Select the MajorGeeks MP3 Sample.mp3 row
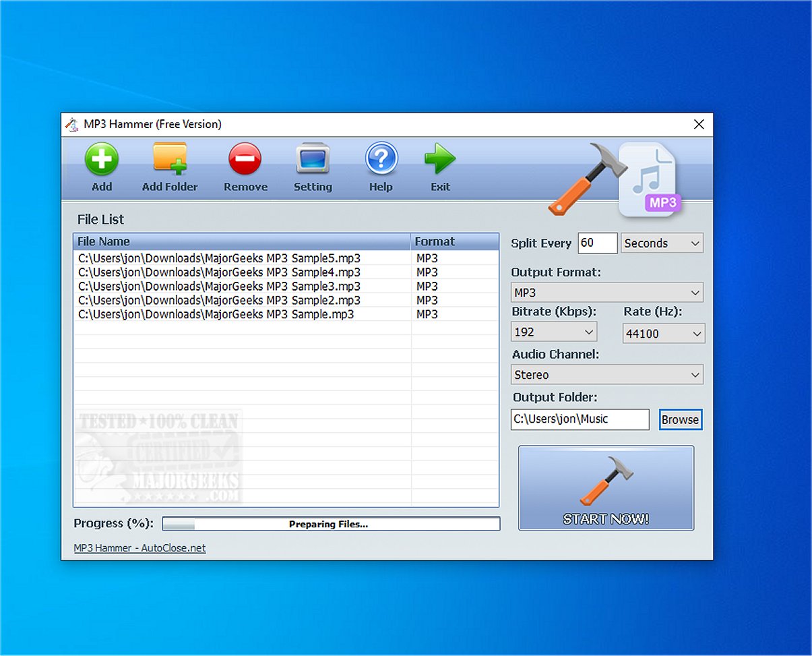The height and width of the screenshot is (656, 812). pyautogui.click(x=286, y=314)
